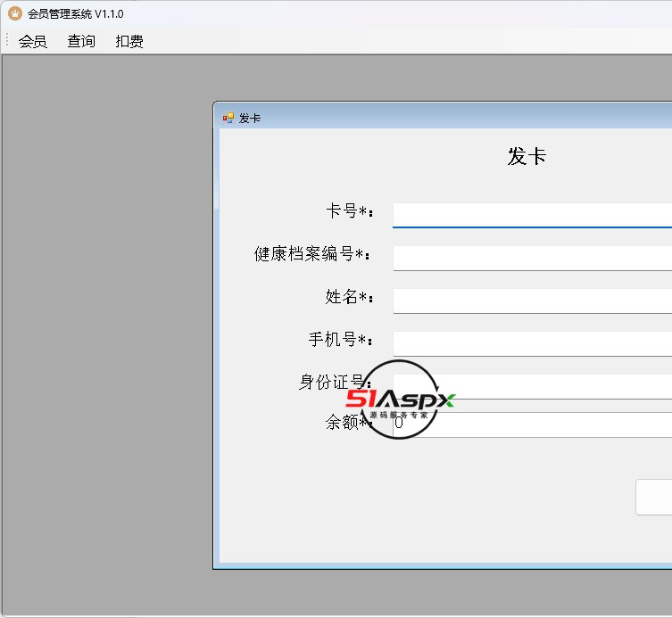672x618 pixels.
Task: Focus the 卡号 input field
Action: 532,215
